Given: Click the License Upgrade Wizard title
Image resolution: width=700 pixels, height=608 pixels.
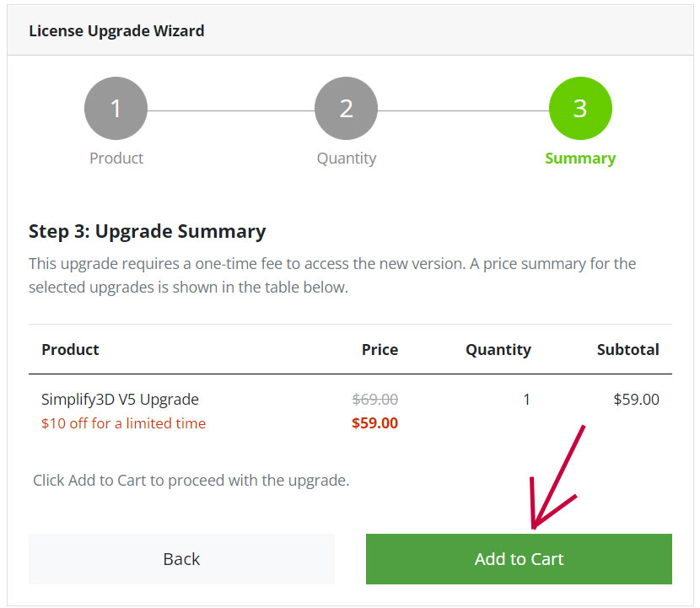Looking at the screenshot, I should click(x=116, y=31).
